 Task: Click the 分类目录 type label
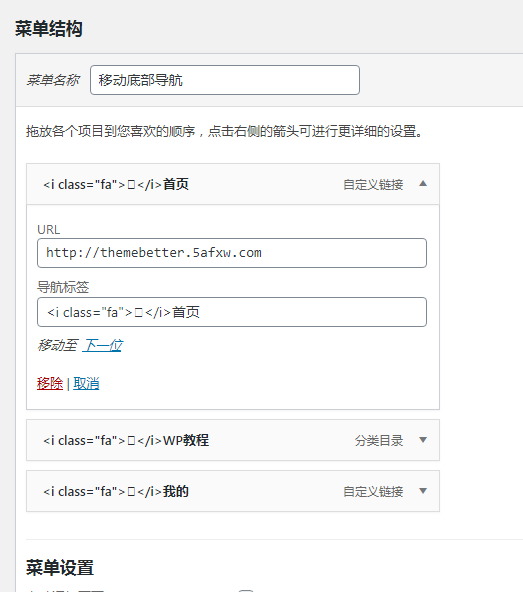coord(379,441)
